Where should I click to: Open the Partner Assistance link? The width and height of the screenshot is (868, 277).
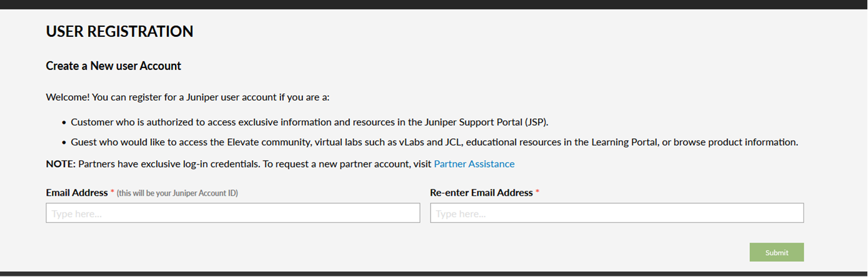[x=474, y=164]
